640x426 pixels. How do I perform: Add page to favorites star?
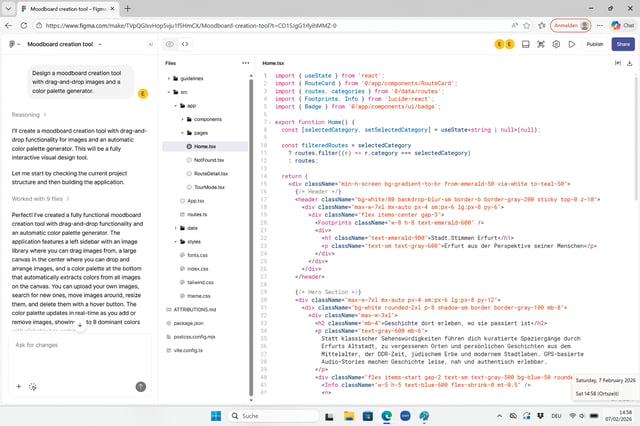click(527, 25)
